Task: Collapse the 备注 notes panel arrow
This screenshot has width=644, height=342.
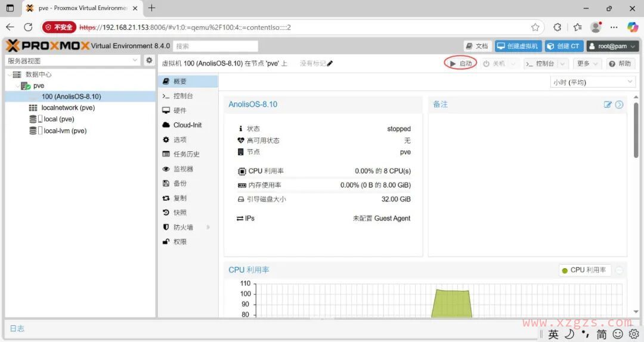Action: point(619,104)
